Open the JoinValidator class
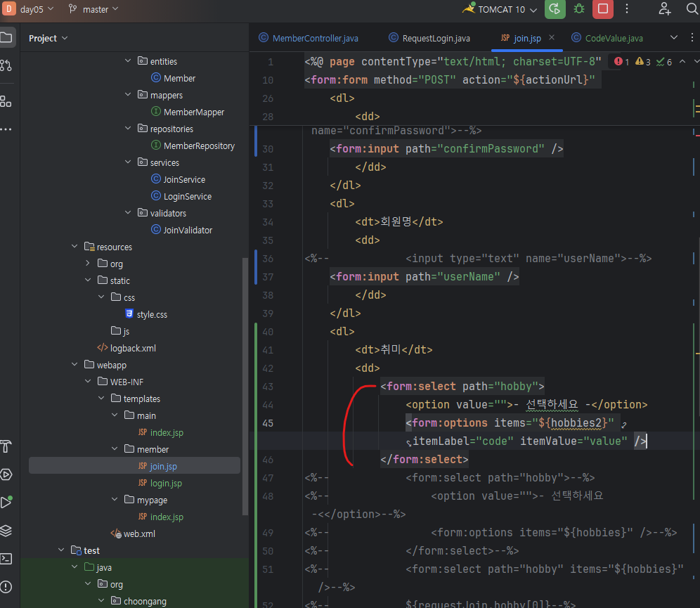The width and height of the screenshot is (700, 608). [182, 230]
